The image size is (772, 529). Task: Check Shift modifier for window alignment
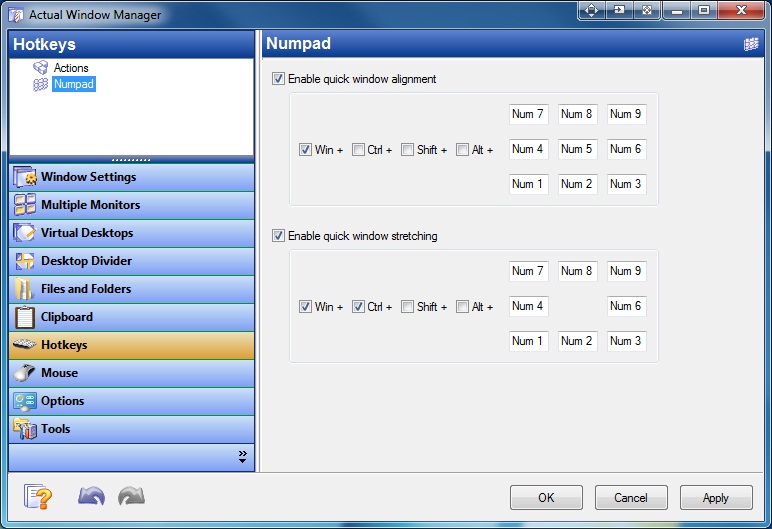pyautogui.click(x=407, y=150)
